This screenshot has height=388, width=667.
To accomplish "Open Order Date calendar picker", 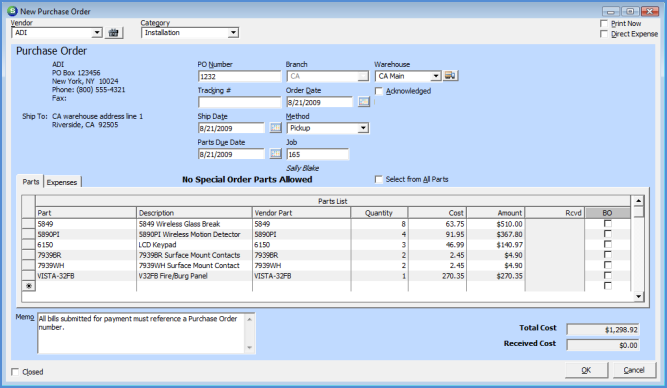I will 364,102.
